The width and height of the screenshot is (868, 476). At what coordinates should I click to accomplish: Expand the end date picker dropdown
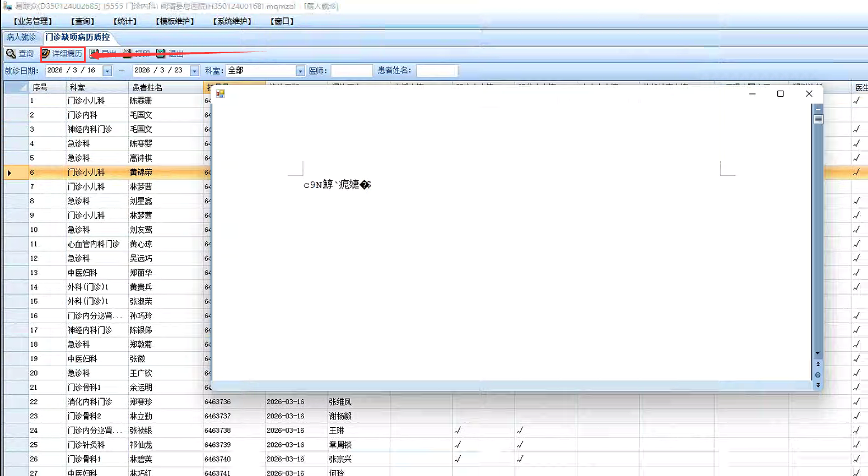(194, 71)
